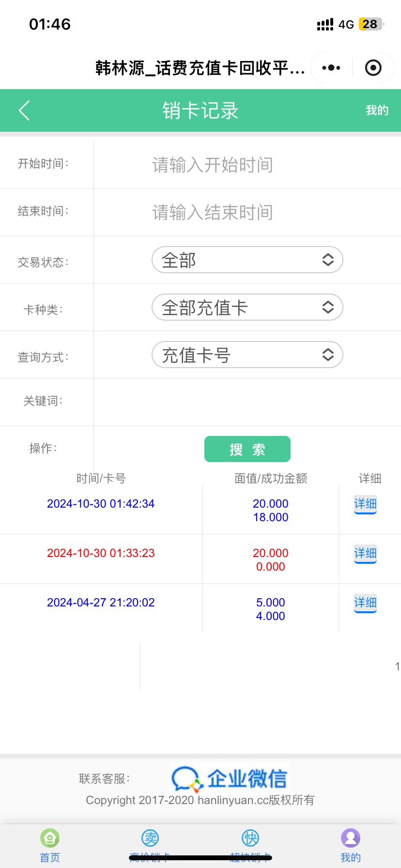Expand the 查询方式 dropdown showing 充值卡号

[247, 355]
